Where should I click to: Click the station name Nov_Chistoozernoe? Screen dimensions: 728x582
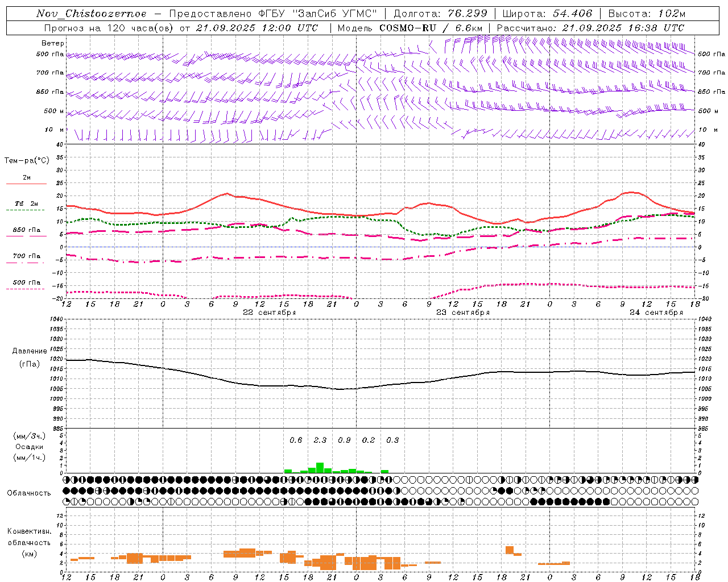coord(92,14)
